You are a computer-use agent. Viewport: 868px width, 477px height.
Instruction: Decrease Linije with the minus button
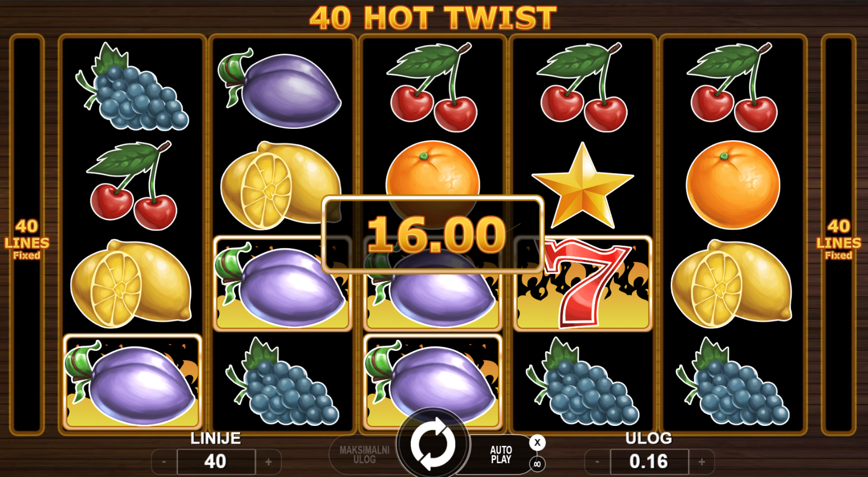(x=164, y=462)
